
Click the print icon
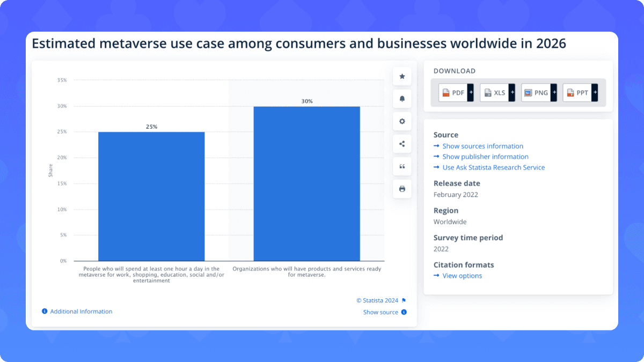point(402,189)
